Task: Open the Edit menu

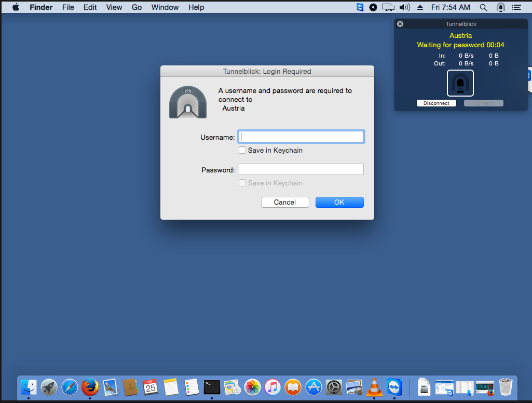Action: coord(90,7)
